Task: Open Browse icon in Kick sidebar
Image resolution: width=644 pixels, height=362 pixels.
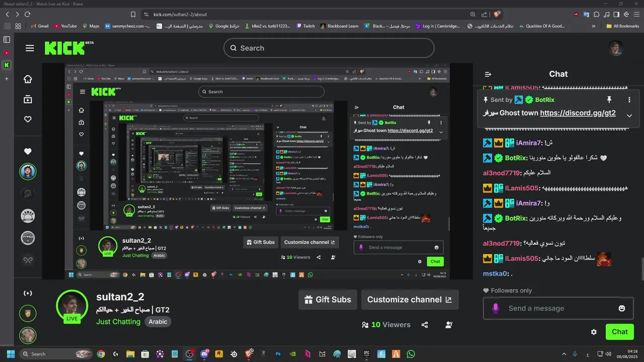Action: [x=28, y=99]
